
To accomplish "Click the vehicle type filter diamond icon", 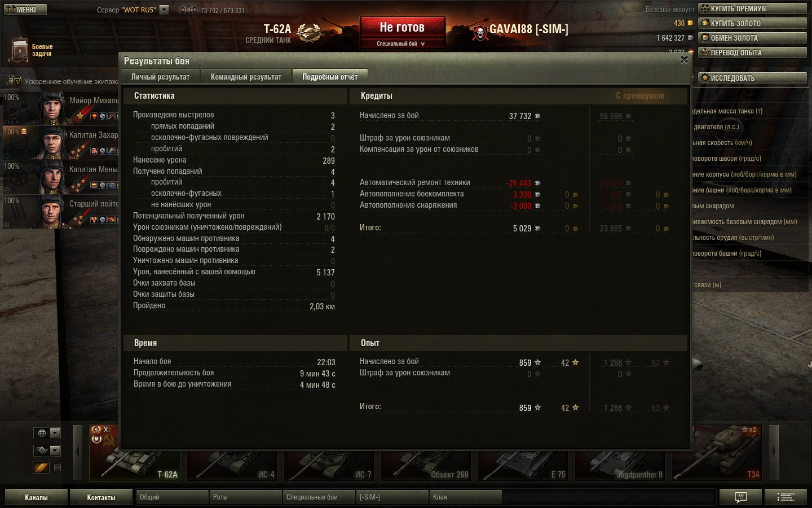I will coord(41,450).
